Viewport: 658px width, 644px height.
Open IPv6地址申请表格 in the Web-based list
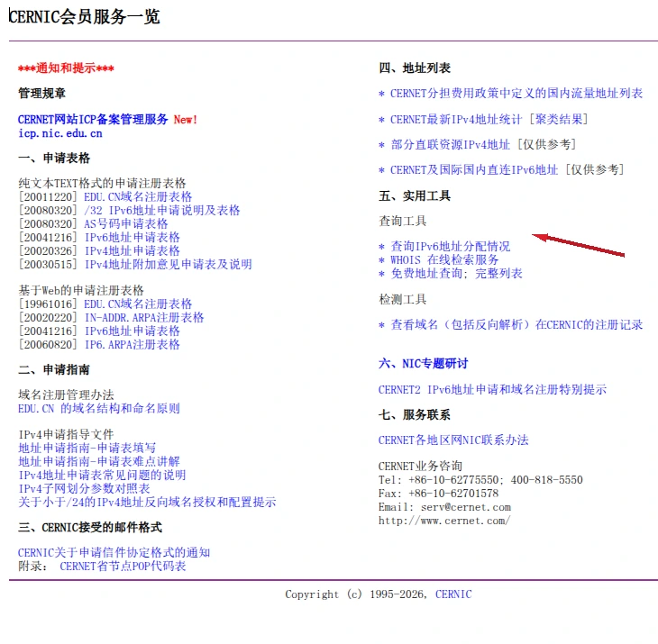[133, 331]
